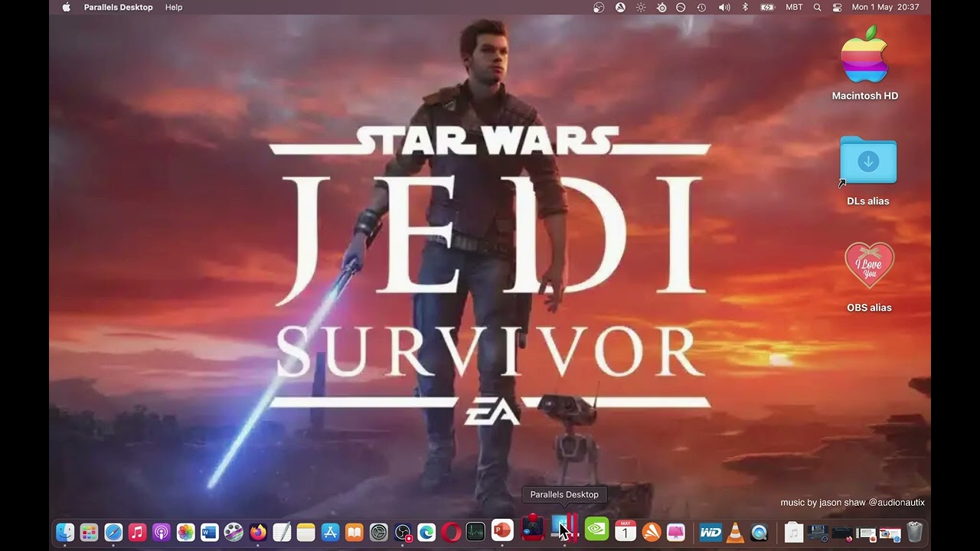Launch Firefox from the dock

[257, 532]
